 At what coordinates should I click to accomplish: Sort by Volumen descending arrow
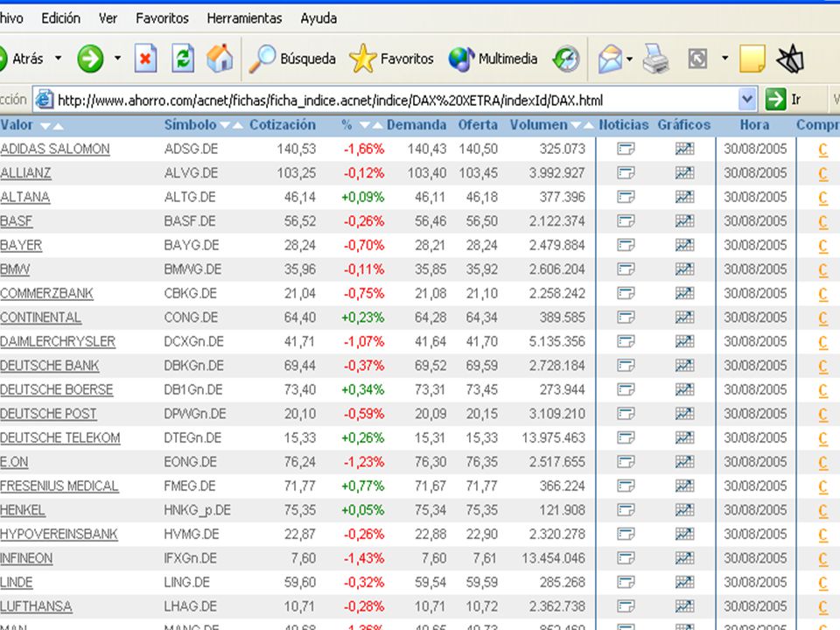[x=576, y=126]
